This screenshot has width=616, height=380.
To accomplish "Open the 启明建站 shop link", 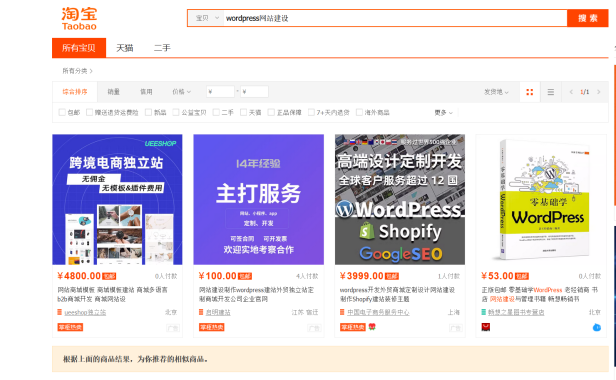I will pos(218,312).
